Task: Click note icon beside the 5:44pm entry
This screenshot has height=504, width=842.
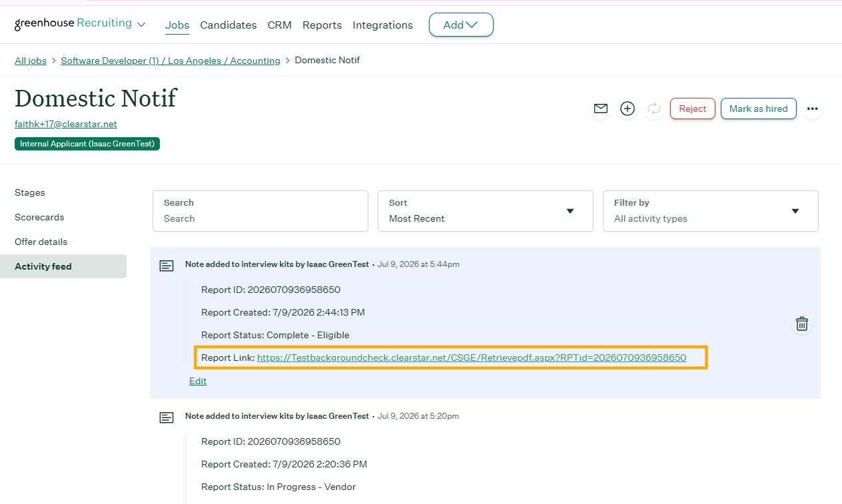Action: [167, 266]
